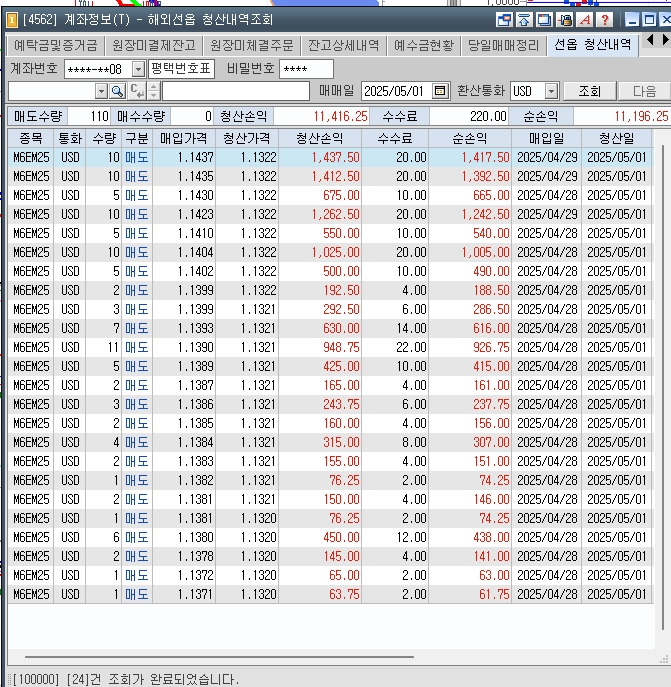Open the calendar picker beside 매매일
The width and height of the screenshot is (671, 687).
pyautogui.click(x=440, y=91)
